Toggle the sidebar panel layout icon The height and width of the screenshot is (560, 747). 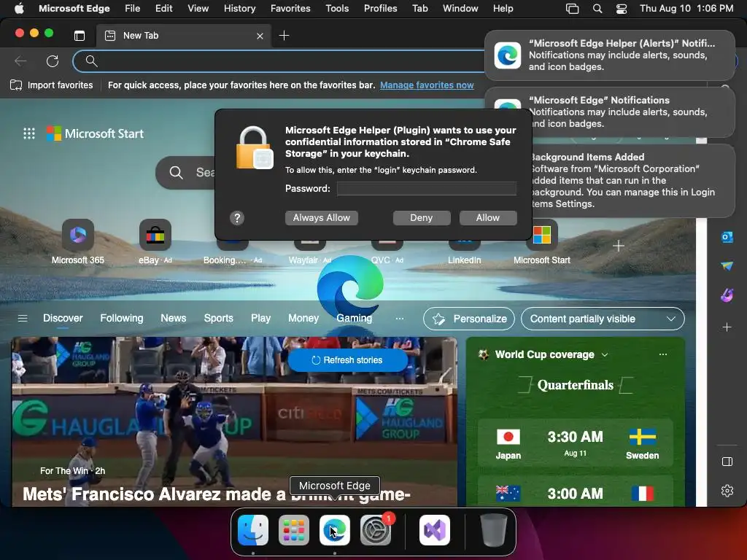tap(727, 462)
